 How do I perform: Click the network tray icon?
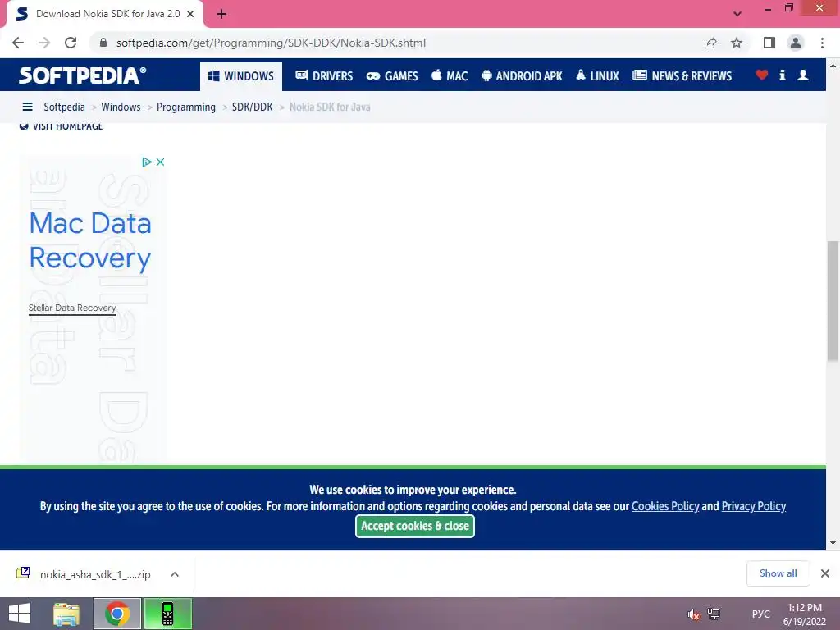point(714,614)
